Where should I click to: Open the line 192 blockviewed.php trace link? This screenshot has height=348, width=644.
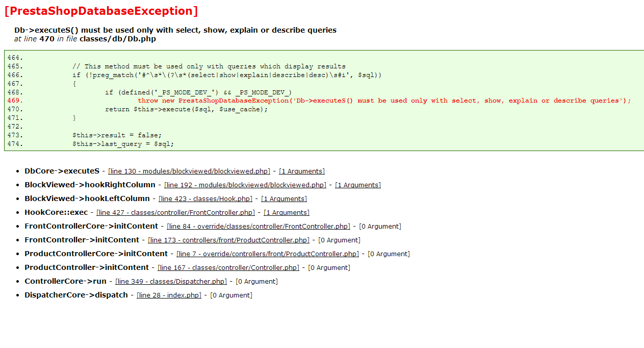(245, 185)
